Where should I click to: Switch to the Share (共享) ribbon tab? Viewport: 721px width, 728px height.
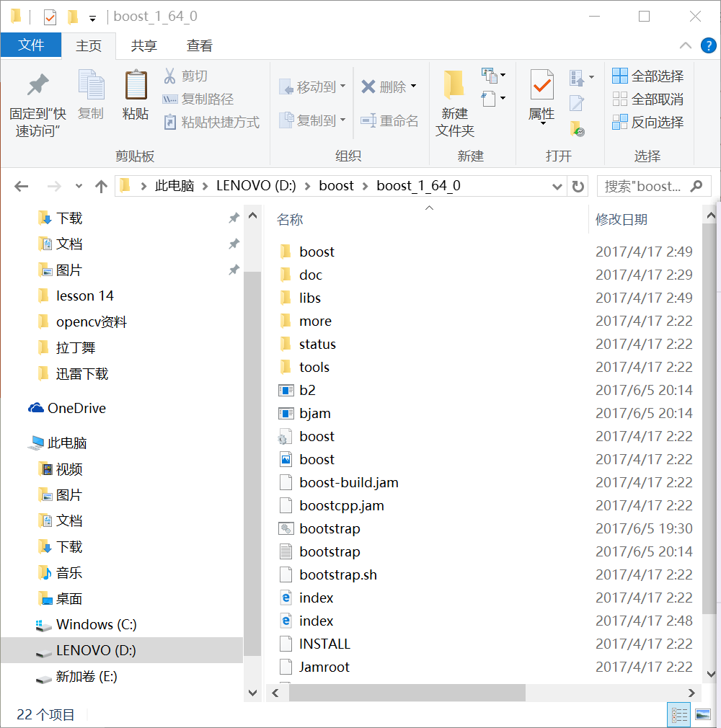[x=144, y=45]
